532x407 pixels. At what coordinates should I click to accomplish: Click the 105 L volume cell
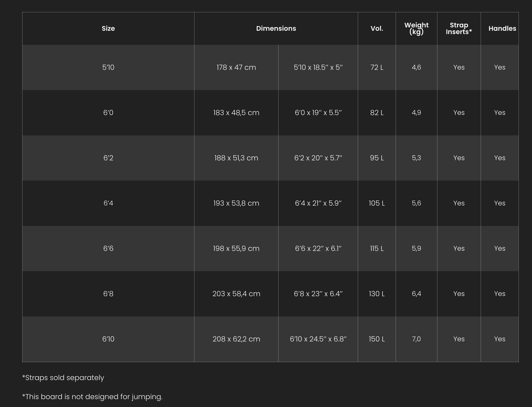[377, 203]
